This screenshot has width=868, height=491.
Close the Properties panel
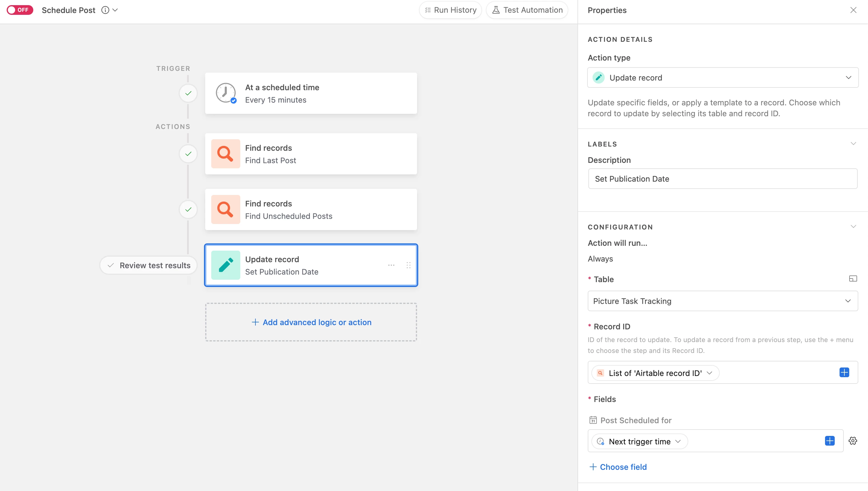[x=853, y=10]
